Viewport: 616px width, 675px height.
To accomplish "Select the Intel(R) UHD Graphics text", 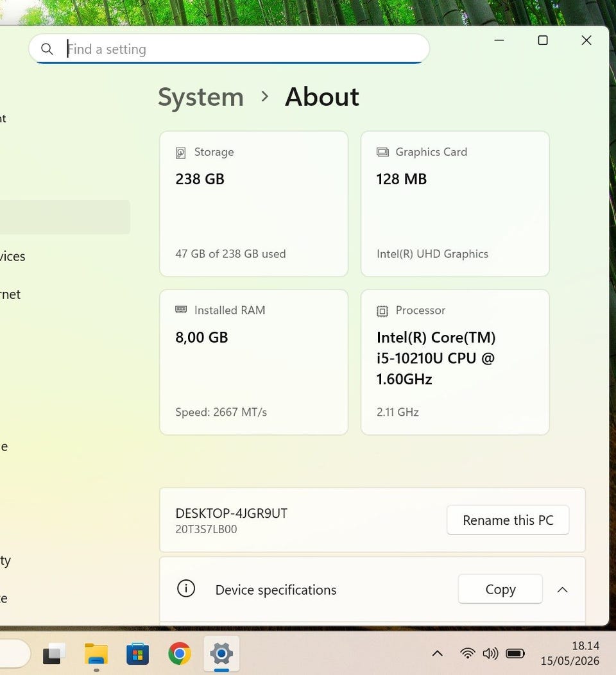I will coord(432,254).
